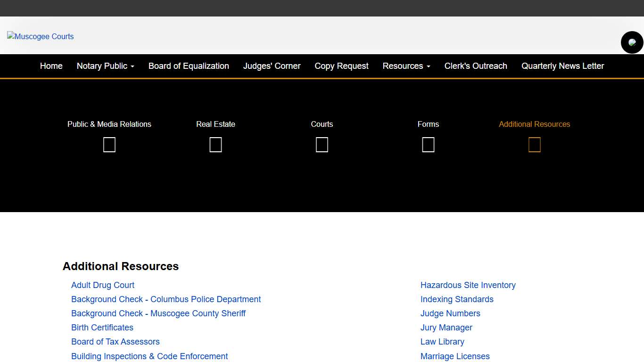Open Background Check - Columbus Police Department
Screen dimensions: 644x362
tap(166, 299)
